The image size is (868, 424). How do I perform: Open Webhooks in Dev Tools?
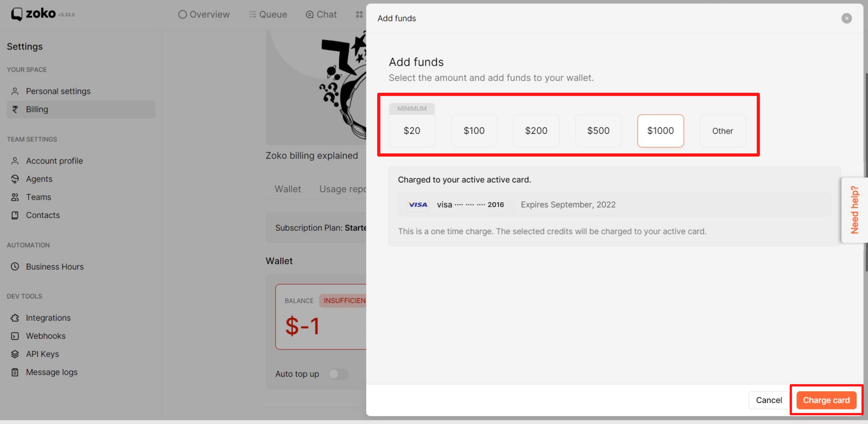[45, 336]
